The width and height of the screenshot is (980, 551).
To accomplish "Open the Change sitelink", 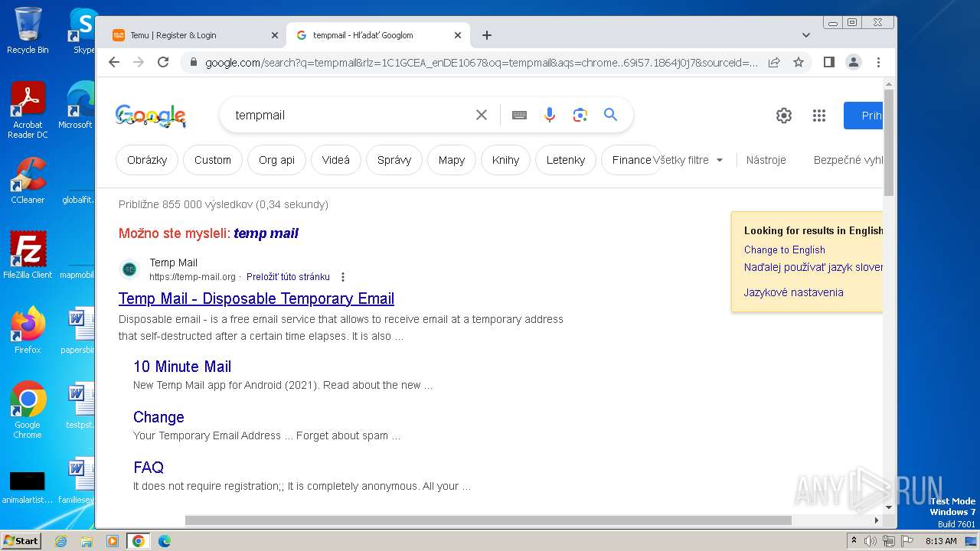I will [158, 417].
